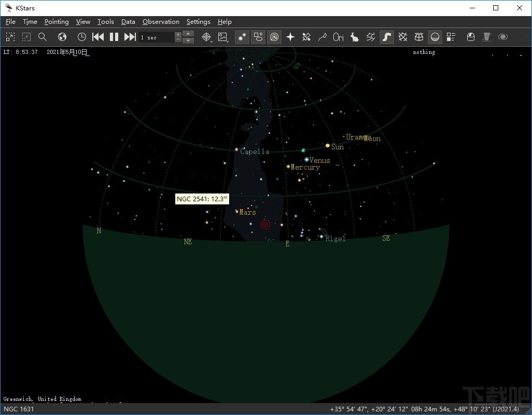Image resolution: width=532 pixels, height=415 pixels.
Task: Toggle constellation names 'Ori' labels
Action: (x=339, y=37)
